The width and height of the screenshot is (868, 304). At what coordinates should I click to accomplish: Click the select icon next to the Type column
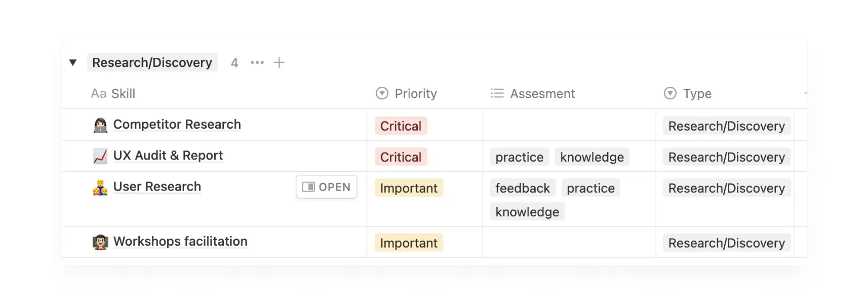pyautogui.click(x=670, y=94)
